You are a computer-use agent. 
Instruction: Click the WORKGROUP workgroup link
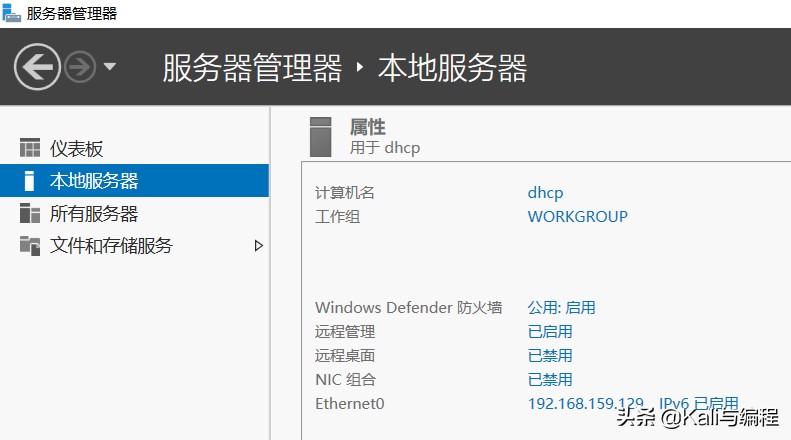578,217
